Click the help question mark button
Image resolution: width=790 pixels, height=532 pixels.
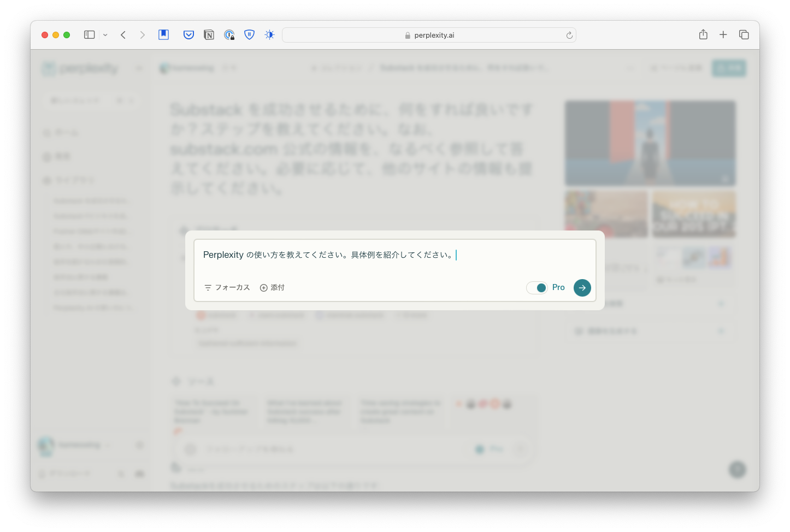point(737,469)
